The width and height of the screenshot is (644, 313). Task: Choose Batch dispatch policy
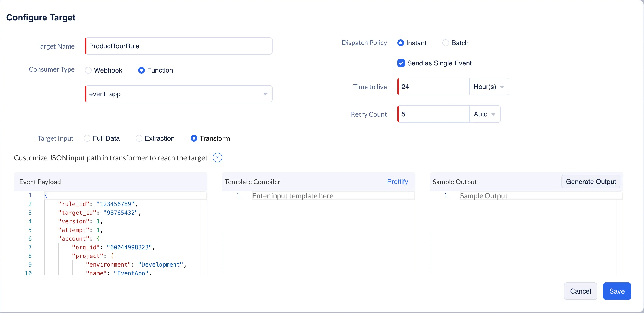pyautogui.click(x=445, y=43)
